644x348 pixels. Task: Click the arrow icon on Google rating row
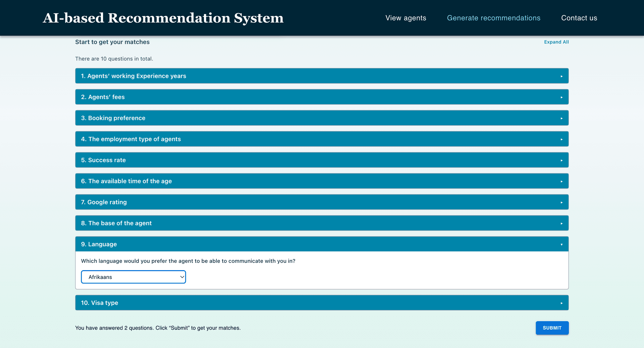coord(561,202)
